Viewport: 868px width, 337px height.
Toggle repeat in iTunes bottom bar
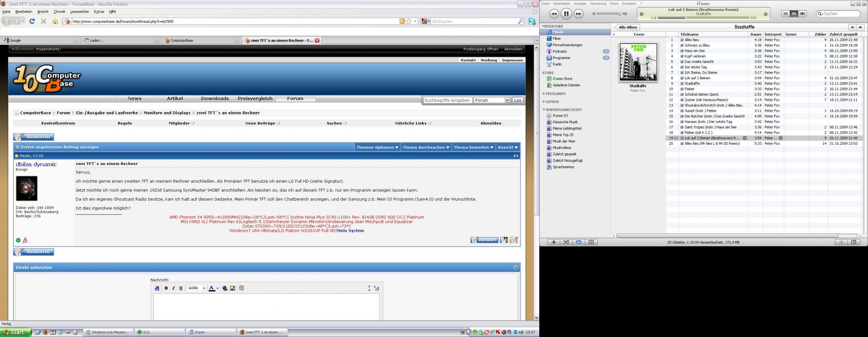click(x=579, y=242)
